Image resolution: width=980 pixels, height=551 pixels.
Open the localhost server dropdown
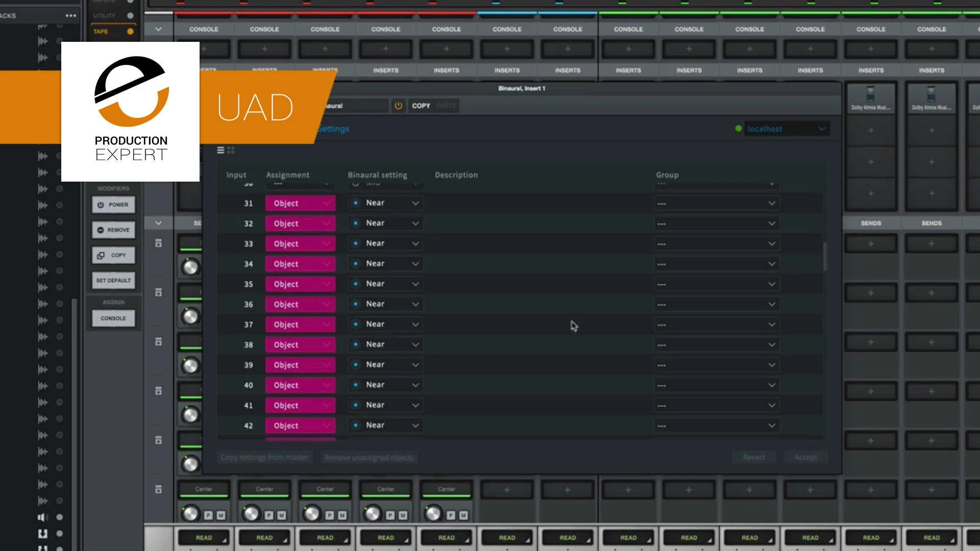(786, 129)
